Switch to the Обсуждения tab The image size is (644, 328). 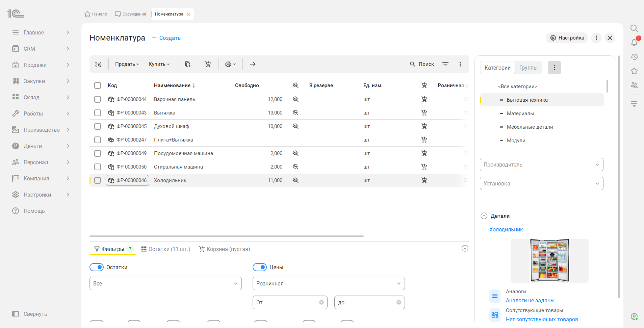[x=131, y=14]
